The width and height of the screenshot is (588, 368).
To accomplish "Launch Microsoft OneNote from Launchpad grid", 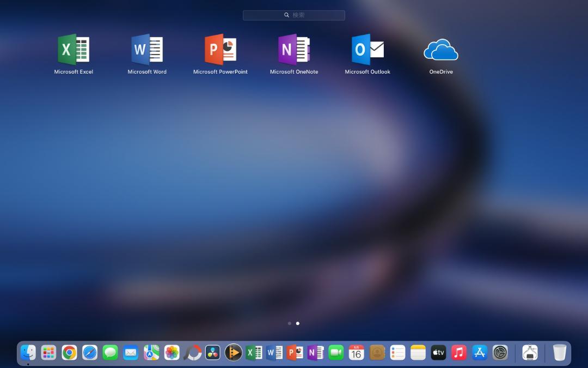I will [294, 49].
